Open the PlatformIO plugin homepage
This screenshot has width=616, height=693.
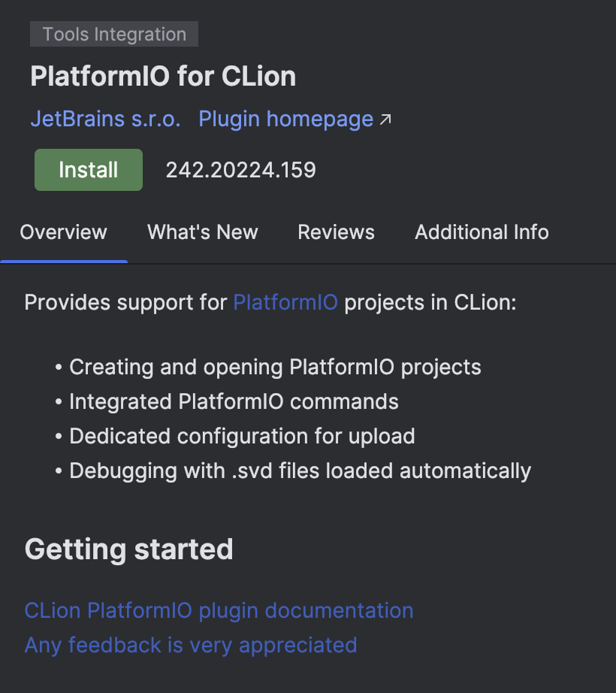coord(284,119)
